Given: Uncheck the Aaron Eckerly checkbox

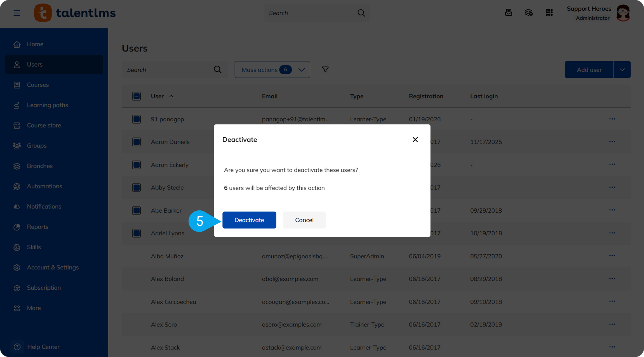Looking at the screenshot, I should coord(136,165).
